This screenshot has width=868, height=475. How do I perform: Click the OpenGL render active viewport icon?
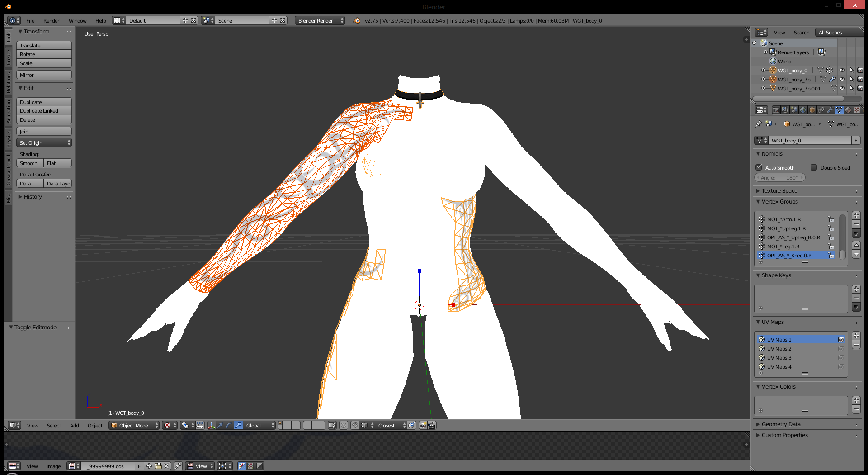pyautogui.click(x=423, y=425)
